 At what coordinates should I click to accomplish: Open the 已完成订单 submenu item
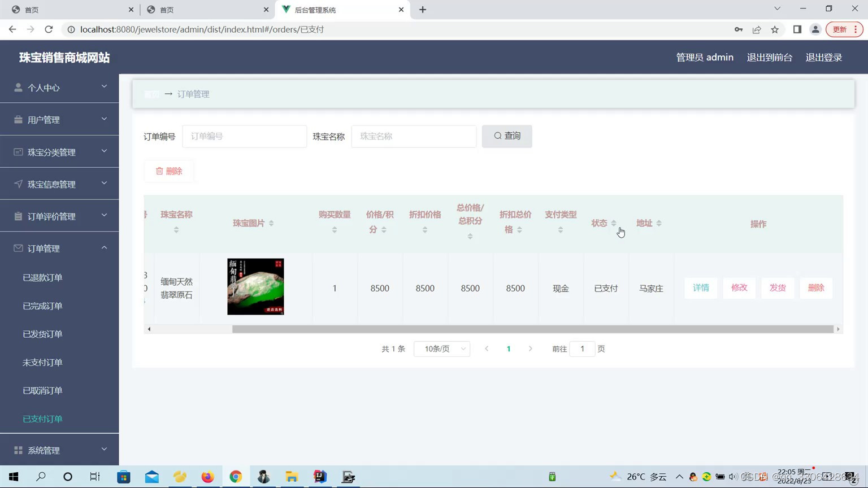coord(42,306)
